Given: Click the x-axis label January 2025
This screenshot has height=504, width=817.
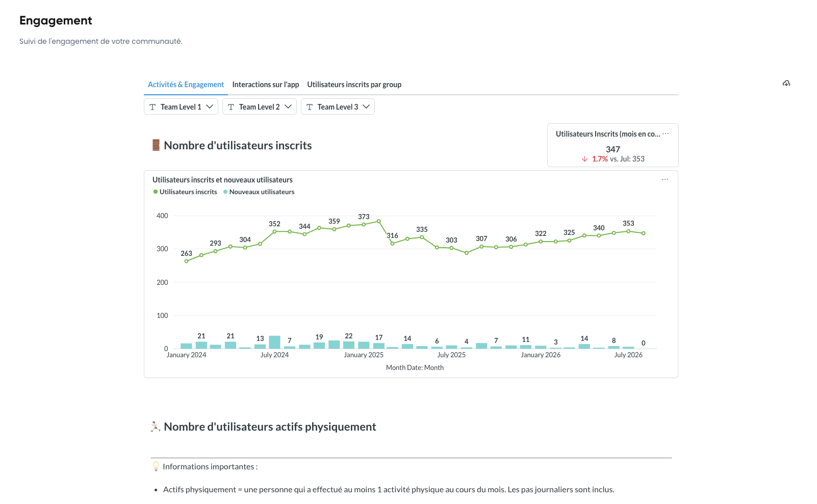Looking at the screenshot, I should 364,355.
